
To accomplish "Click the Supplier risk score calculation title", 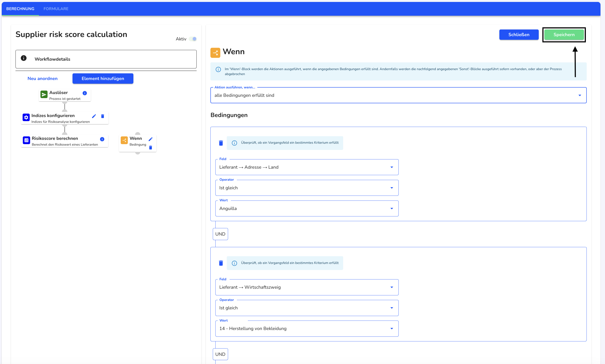I will 71,34.
